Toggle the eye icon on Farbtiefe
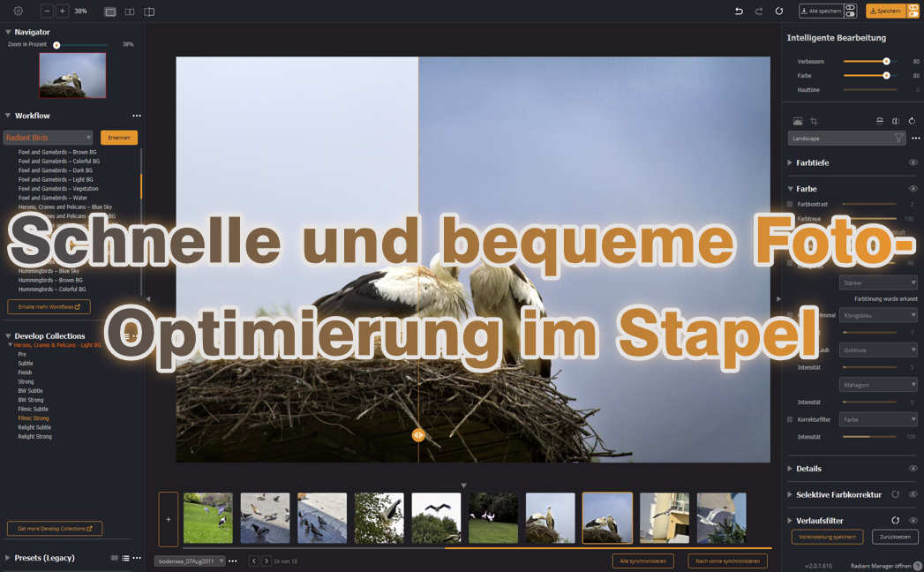 pos(914,162)
